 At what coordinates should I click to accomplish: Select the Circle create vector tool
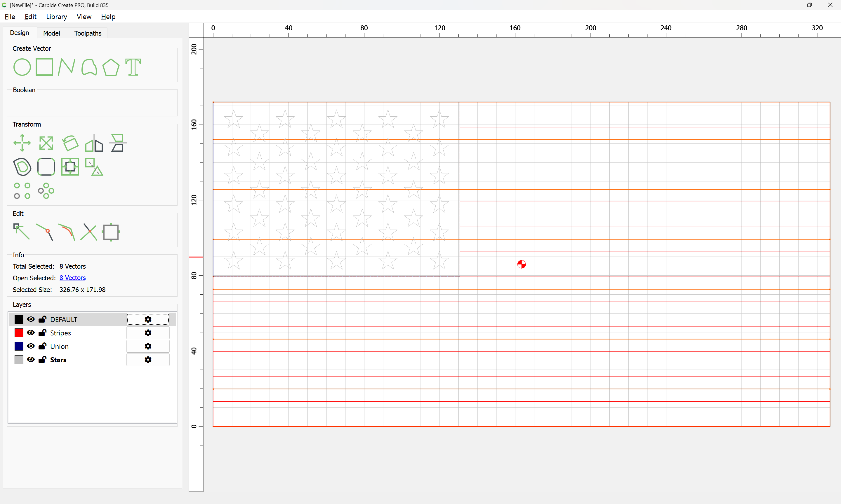click(22, 67)
